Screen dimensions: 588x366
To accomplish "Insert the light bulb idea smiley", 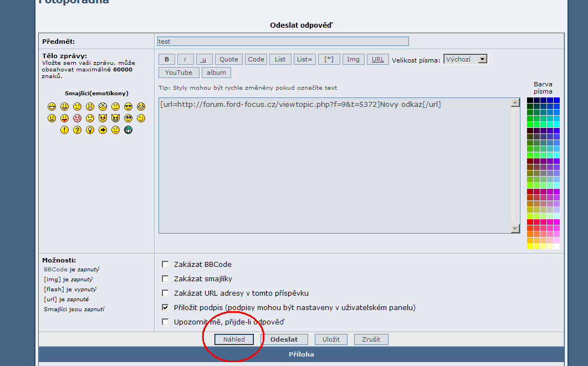I will click(x=90, y=130).
